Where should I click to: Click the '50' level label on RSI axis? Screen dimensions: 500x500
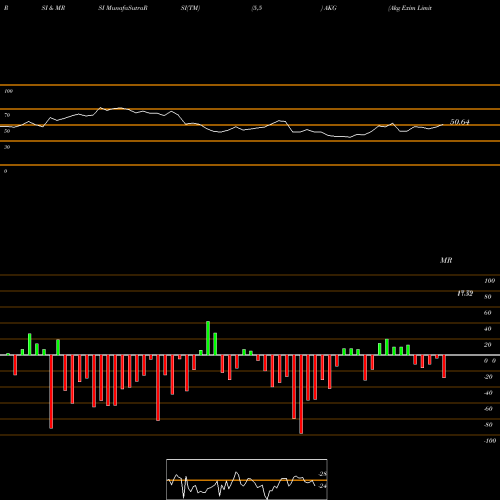tap(7, 131)
